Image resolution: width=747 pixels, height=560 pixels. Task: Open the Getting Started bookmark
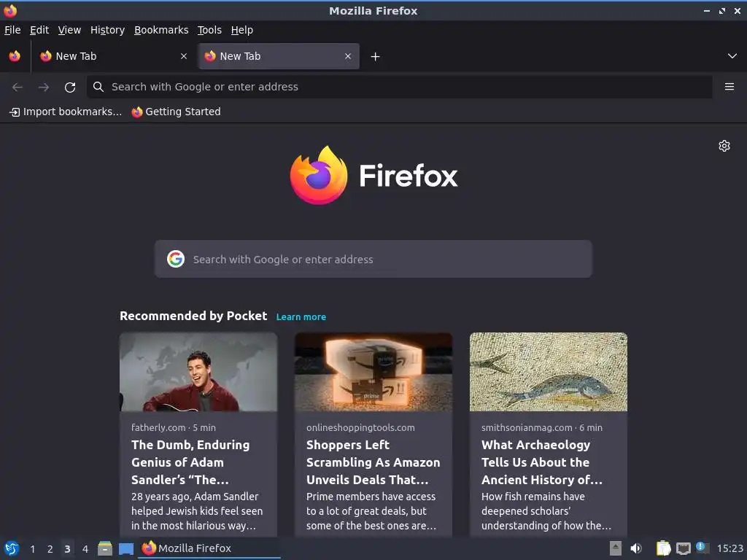coord(177,112)
